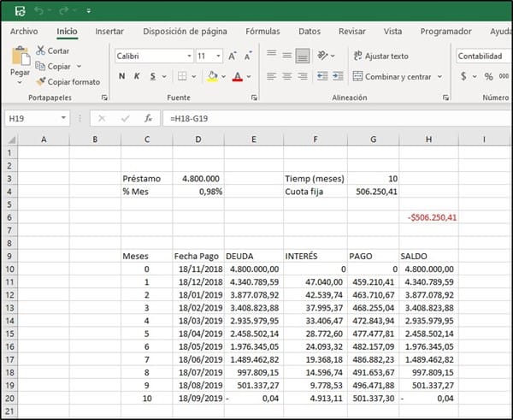Toggle italic K formatting
The width and height of the screenshot is (513, 420).
coord(137,77)
